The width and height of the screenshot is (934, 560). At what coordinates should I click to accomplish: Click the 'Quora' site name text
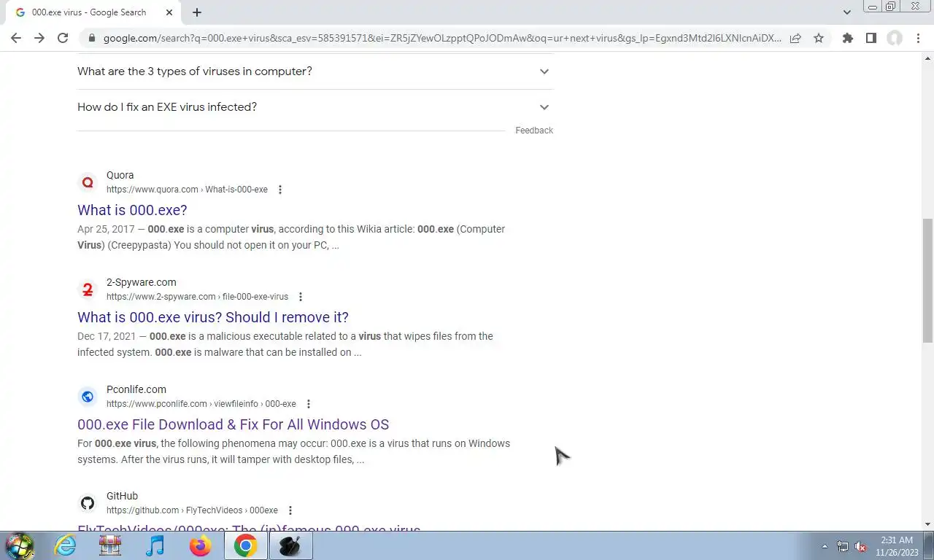pyautogui.click(x=120, y=175)
